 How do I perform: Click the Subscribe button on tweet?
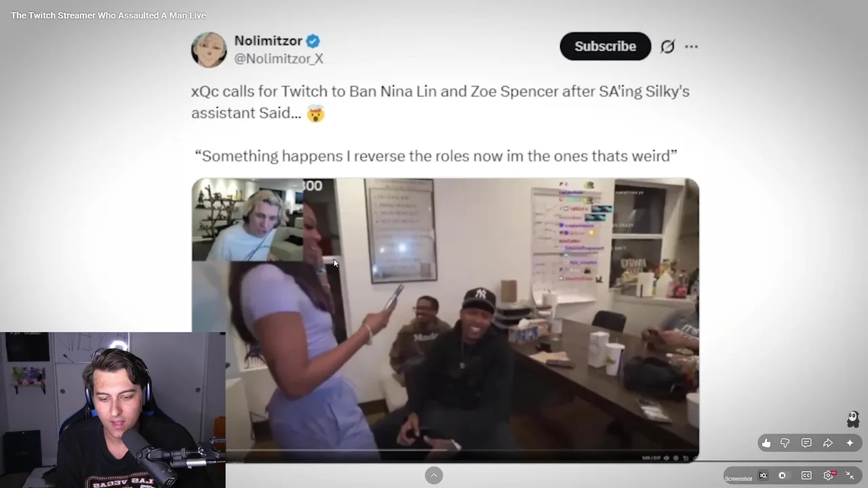[x=605, y=46]
